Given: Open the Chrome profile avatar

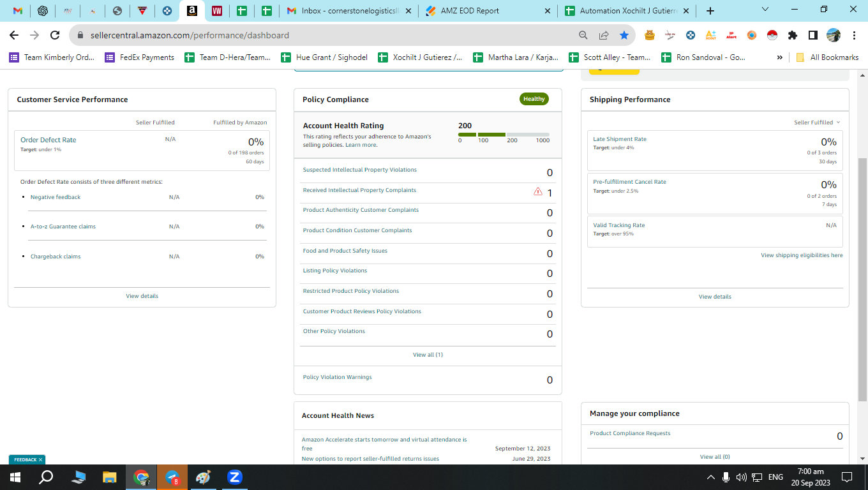Looking at the screenshot, I should (834, 35).
